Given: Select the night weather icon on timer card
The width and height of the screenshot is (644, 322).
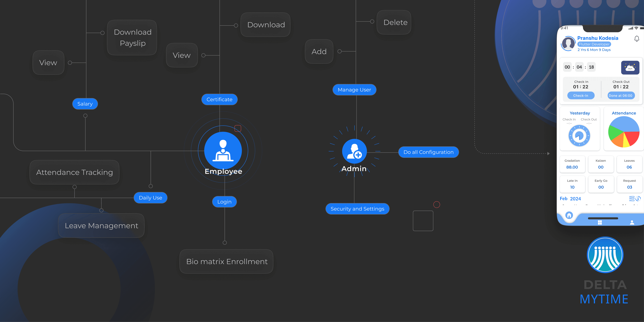Looking at the screenshot, I should 630,67.
